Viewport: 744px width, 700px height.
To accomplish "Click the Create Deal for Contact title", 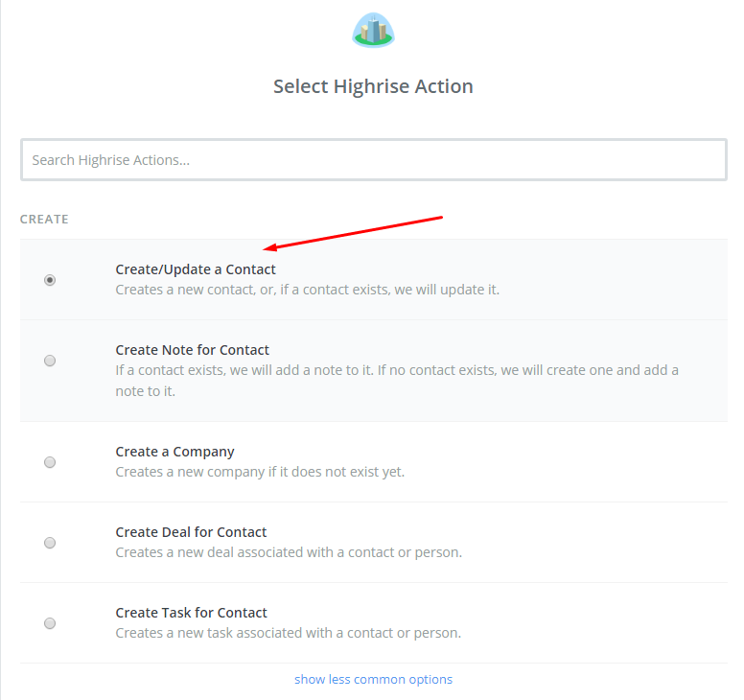I will tap(191, 532).
